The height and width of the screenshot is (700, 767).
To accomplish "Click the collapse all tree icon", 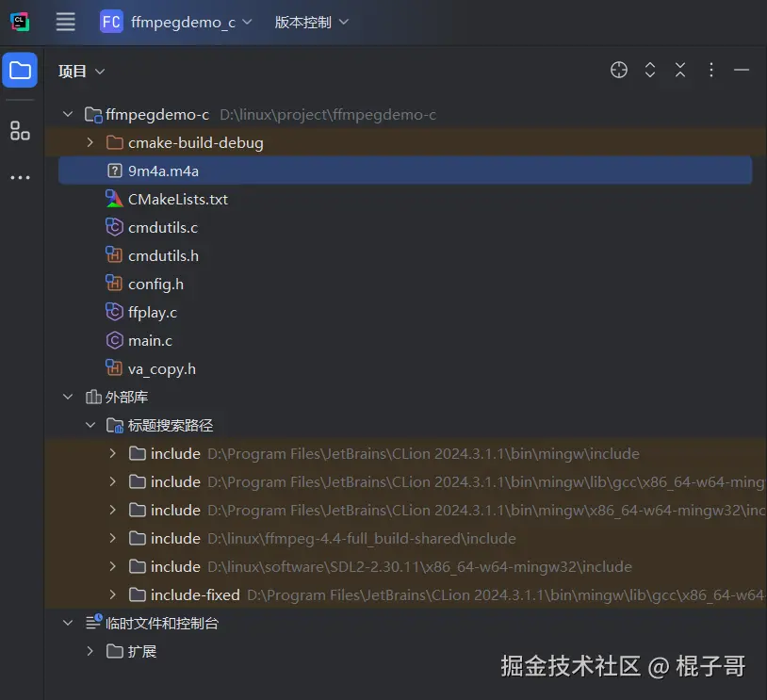I will pos(680,70).
